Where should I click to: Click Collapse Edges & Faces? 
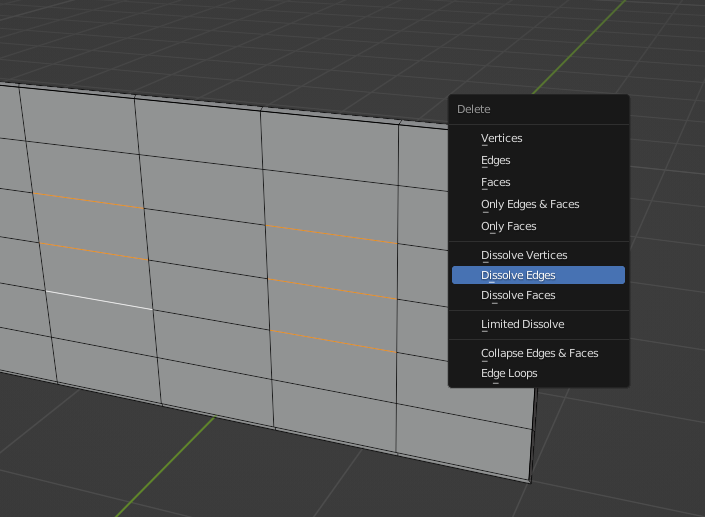538,353
